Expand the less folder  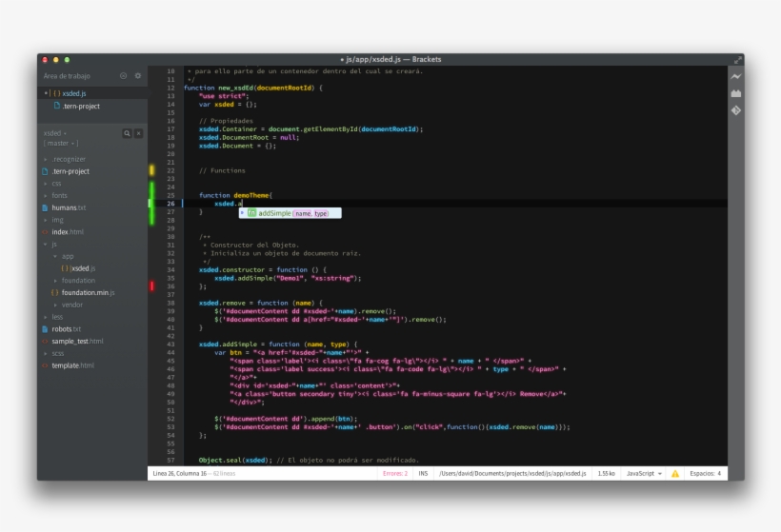point(46,317)
